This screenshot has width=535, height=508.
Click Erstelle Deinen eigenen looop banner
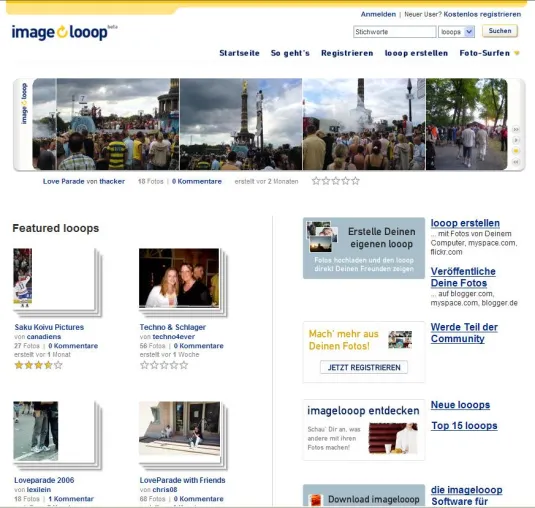(364, 248)
